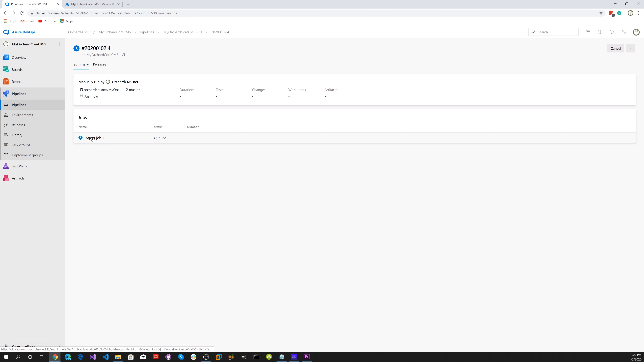Viewport: 644px width, 362px height.
Task: Open the orchardcmsnet/MyOrc... repository link
Action: click(100, 90)
